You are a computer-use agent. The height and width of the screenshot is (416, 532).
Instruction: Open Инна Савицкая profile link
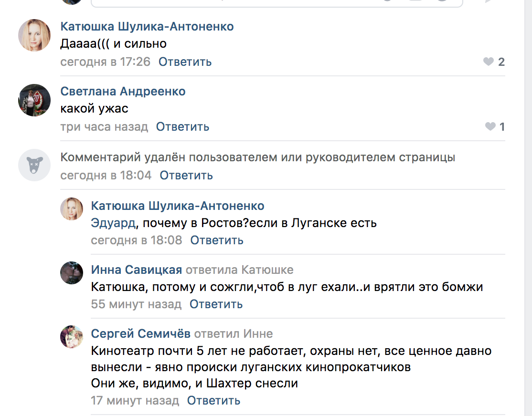(137, 270)
